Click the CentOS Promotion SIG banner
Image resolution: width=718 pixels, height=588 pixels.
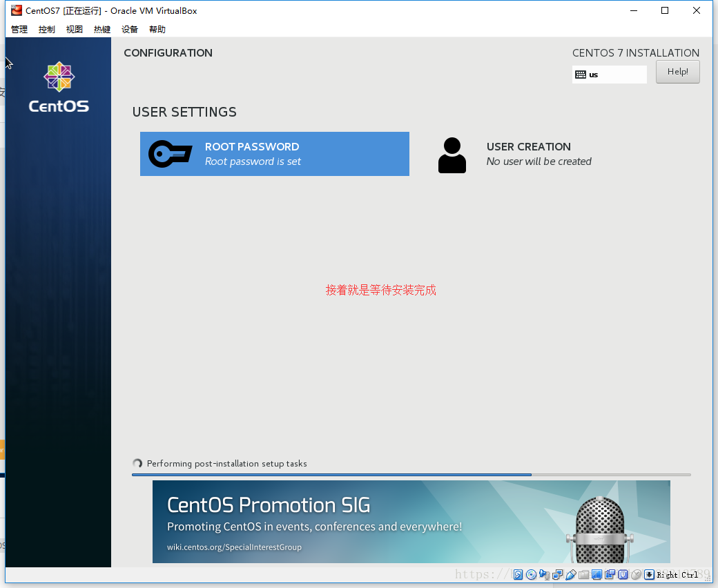[x=411, y=522]
